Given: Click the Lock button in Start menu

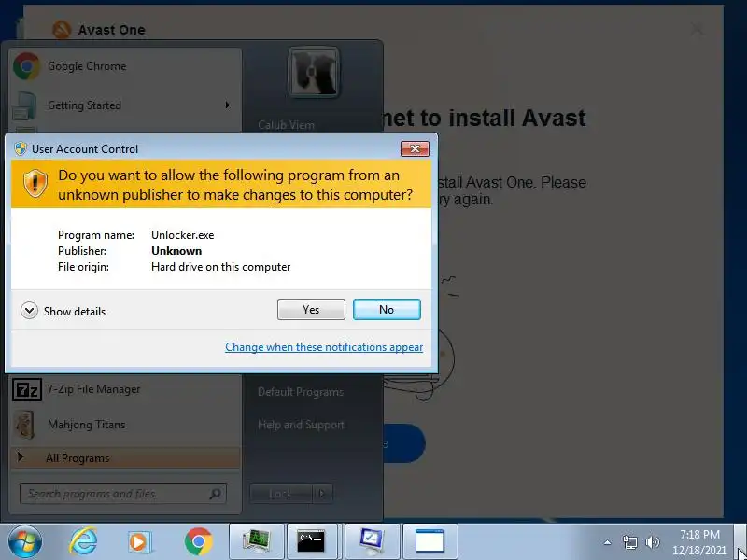Looking at the screenshot, I should (281, 494).
